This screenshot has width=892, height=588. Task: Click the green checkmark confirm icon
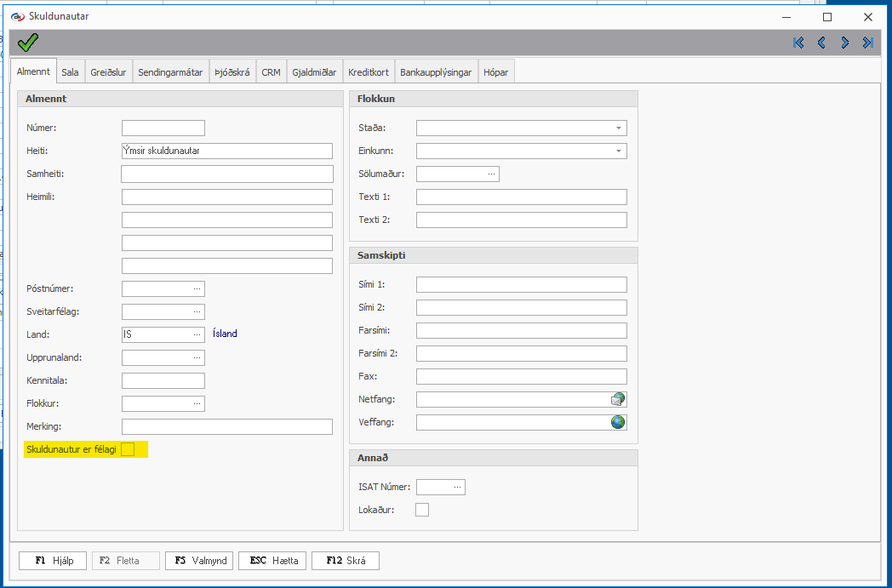[28, 43]
